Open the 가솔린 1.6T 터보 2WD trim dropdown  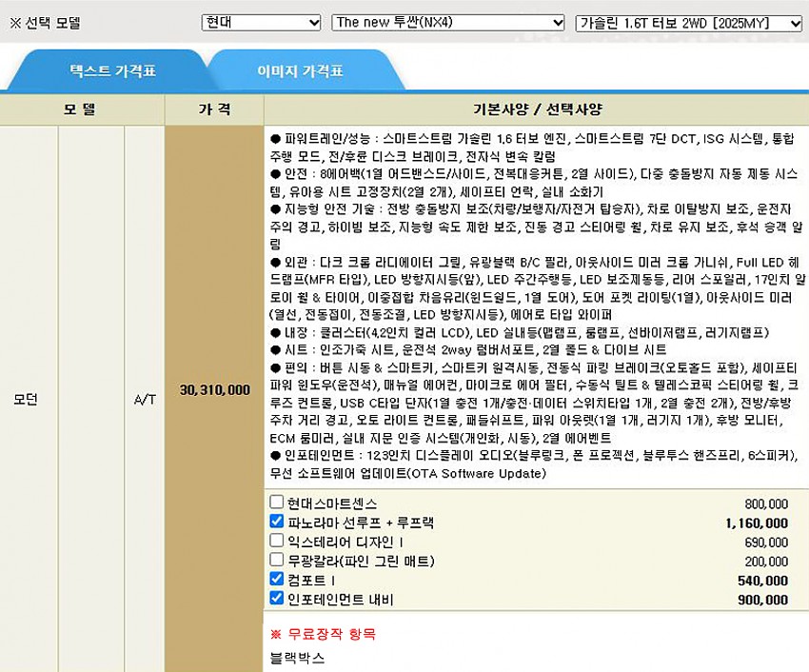[689, 23]
